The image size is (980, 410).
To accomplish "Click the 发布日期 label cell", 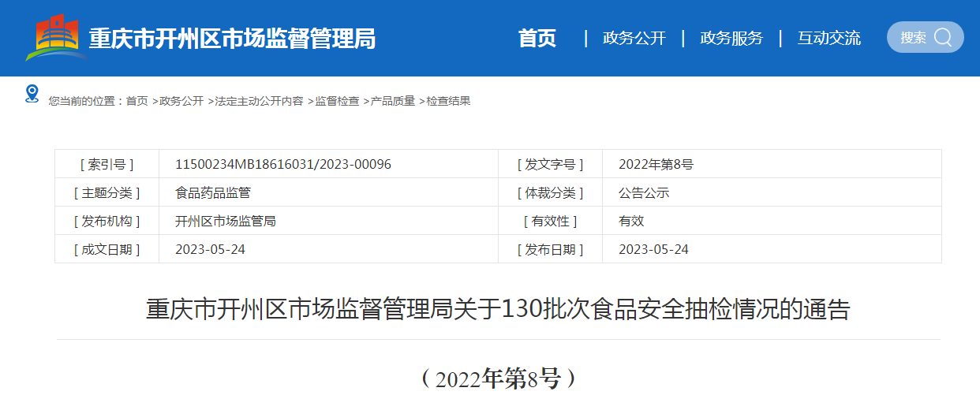I will (x=551, y=249).
